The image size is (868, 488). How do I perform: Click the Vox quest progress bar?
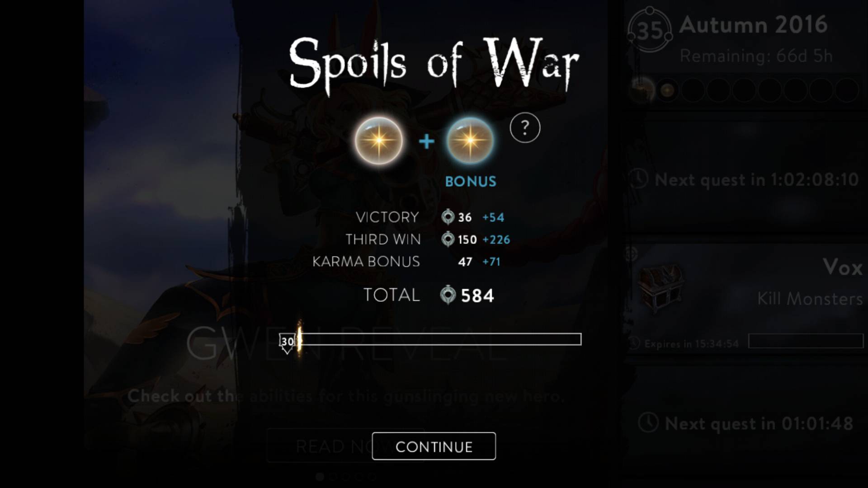coord(806,341)
